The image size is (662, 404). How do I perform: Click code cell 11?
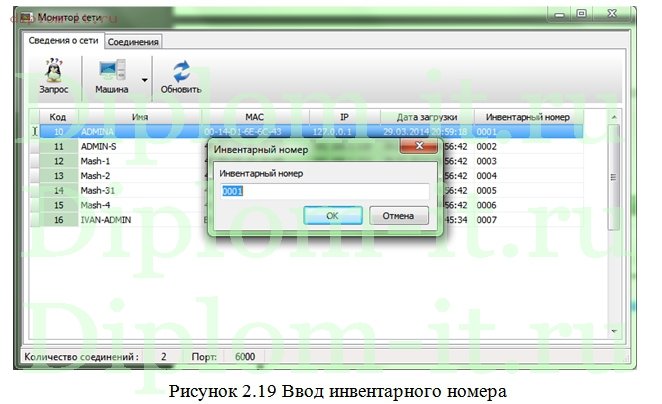tap(59, 146)
